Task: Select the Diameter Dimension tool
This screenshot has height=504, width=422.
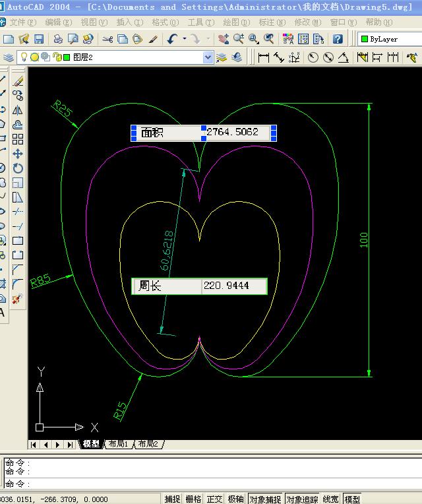Action: tap(328, 57)
